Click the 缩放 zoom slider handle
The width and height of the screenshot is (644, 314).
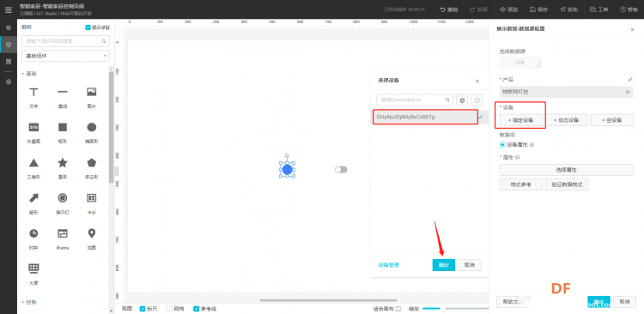(443, 309)
